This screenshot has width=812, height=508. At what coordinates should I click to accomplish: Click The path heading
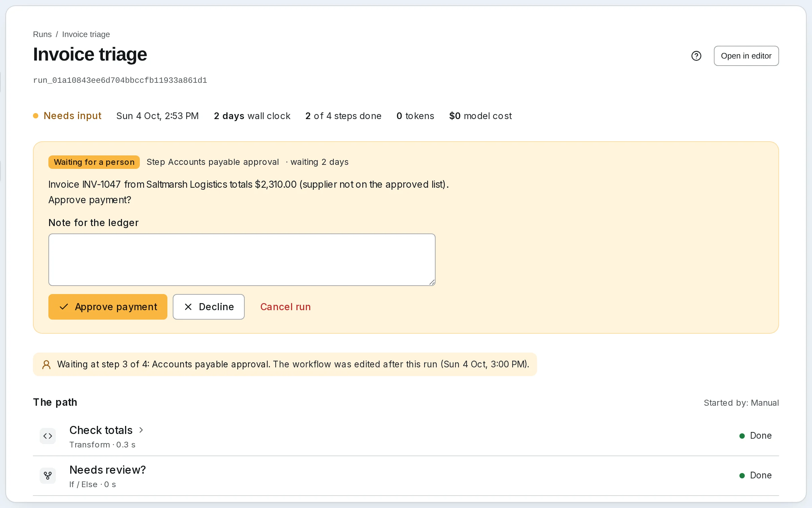click(x=55, y=402)
